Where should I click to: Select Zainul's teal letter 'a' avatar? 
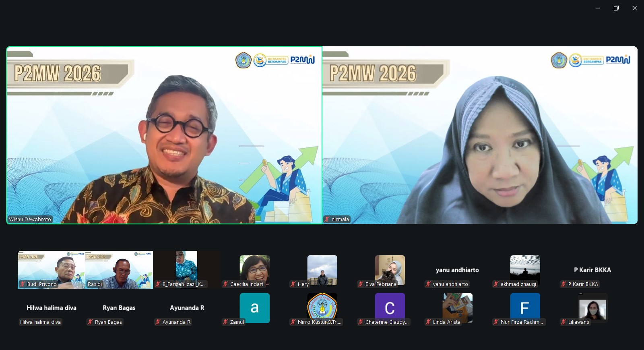click(254, 308)
